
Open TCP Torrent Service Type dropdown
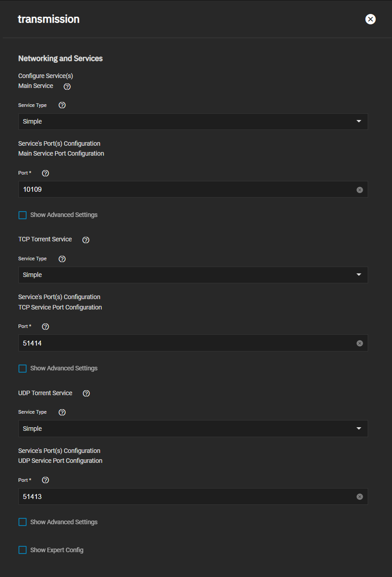click(193, 275)
